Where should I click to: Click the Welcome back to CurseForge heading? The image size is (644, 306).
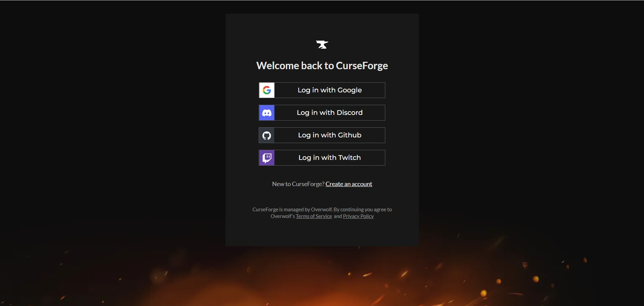[322, 65]
